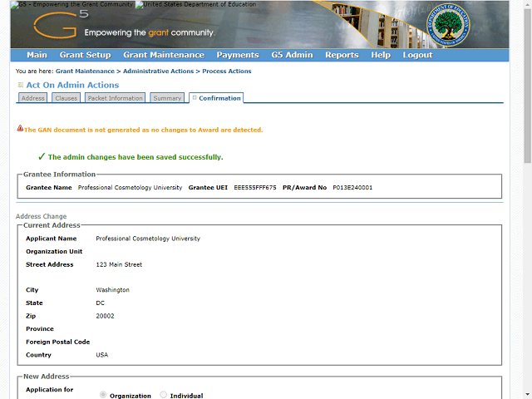Click the Grantee UEI value EEE555FFF675
532x399 pixels.
point(255,188)
